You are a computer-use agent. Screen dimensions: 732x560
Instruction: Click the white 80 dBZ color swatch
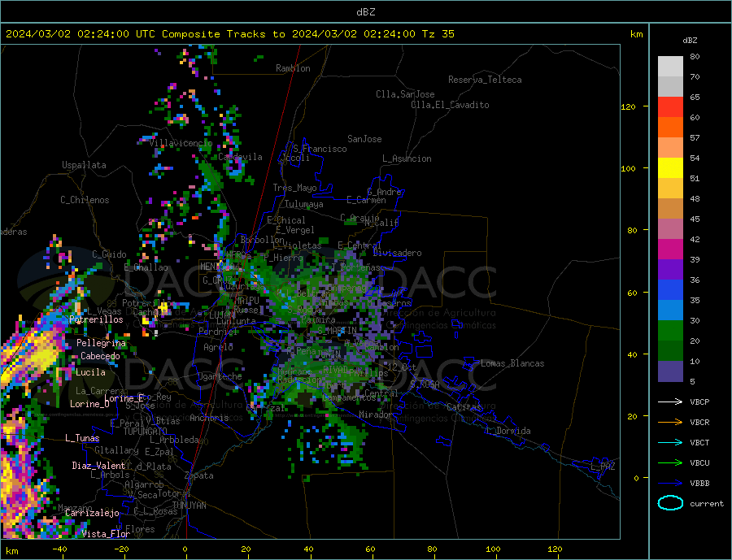pyautogui.click(x=670, y=67)
